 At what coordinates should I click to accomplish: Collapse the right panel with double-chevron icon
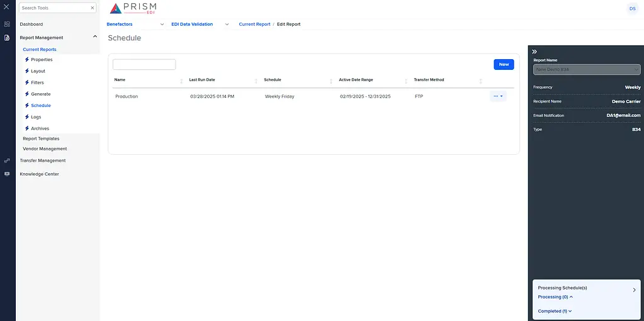[534, 52]
